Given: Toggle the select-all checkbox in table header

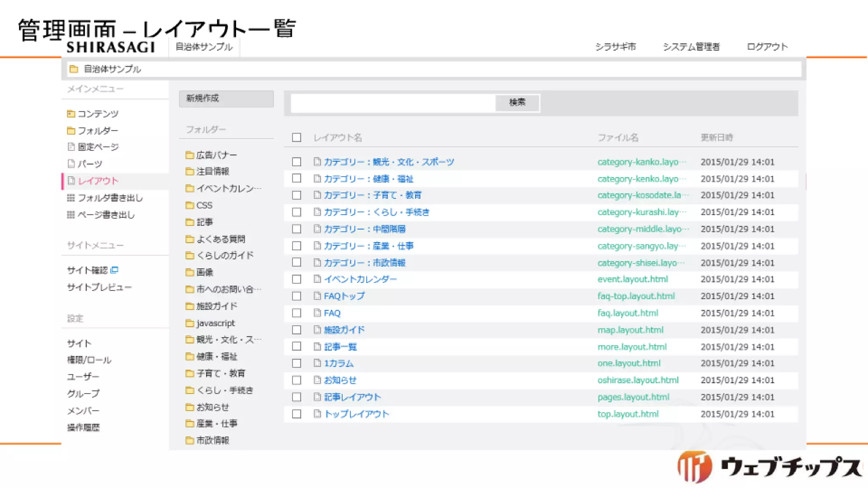Looking at the screenshot, I should tap(297, 138).
